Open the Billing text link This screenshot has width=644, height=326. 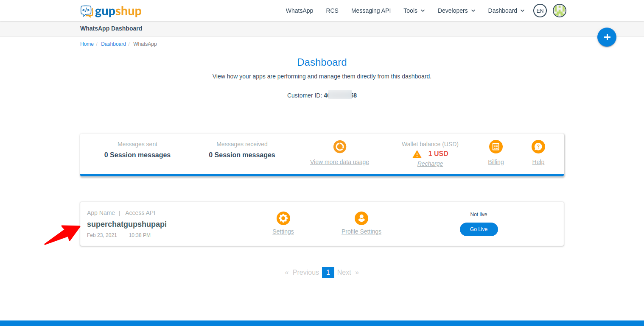pos(496,162)
